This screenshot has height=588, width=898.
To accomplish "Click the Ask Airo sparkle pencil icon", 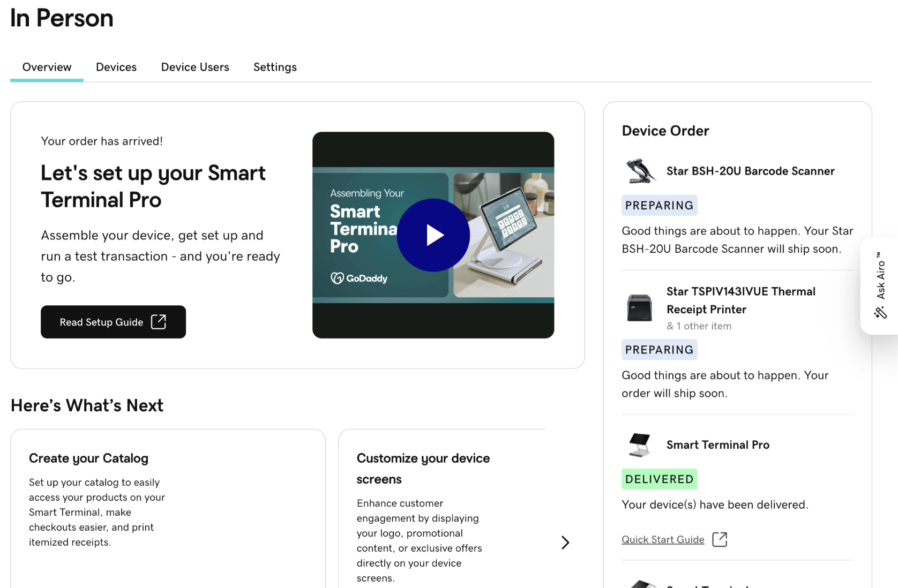I will [x=880, y=313].
